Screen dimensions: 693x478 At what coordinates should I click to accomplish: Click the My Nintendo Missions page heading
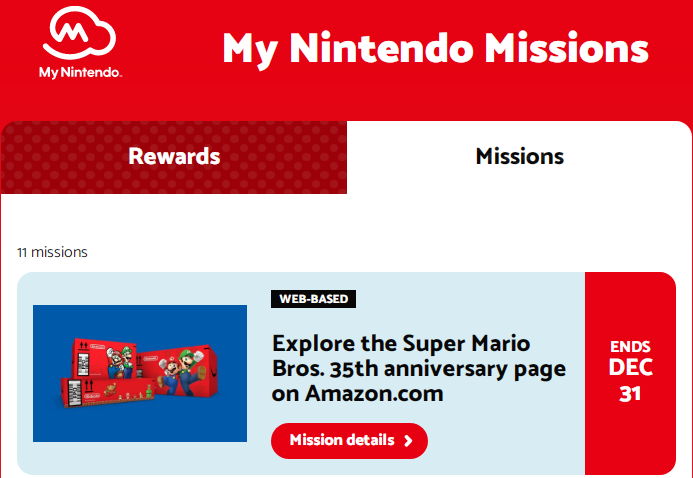(x=435, y=47)
